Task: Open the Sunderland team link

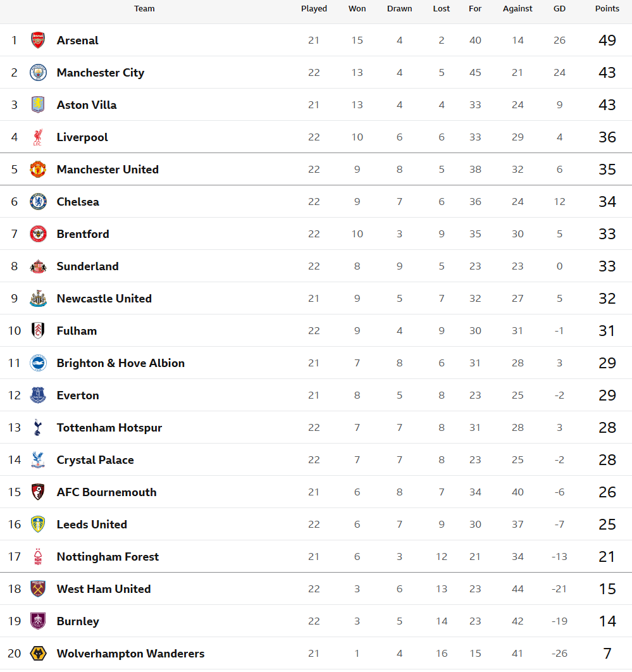Action: pyautogui.click(x=87, y=266)
